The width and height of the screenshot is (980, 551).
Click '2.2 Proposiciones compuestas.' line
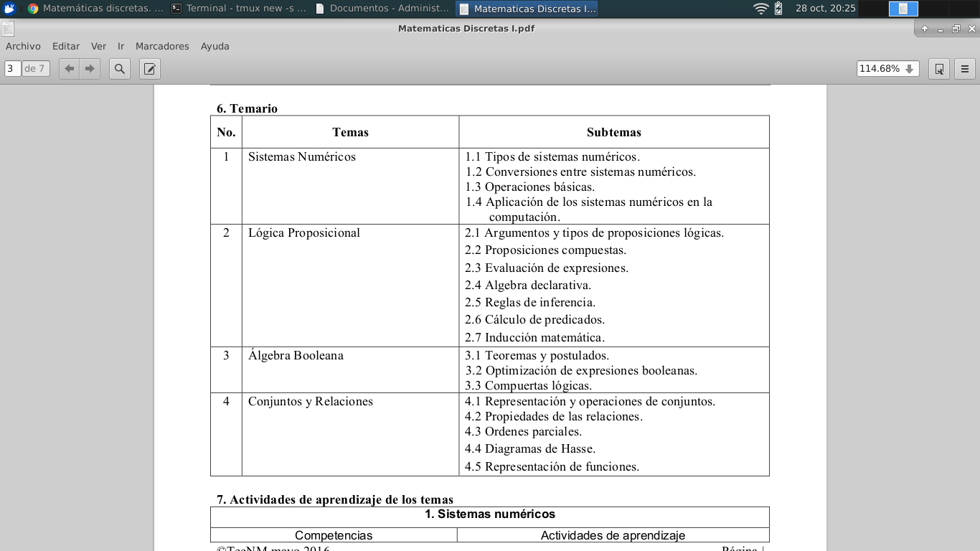pyautogui.click(x=546, y=250)
